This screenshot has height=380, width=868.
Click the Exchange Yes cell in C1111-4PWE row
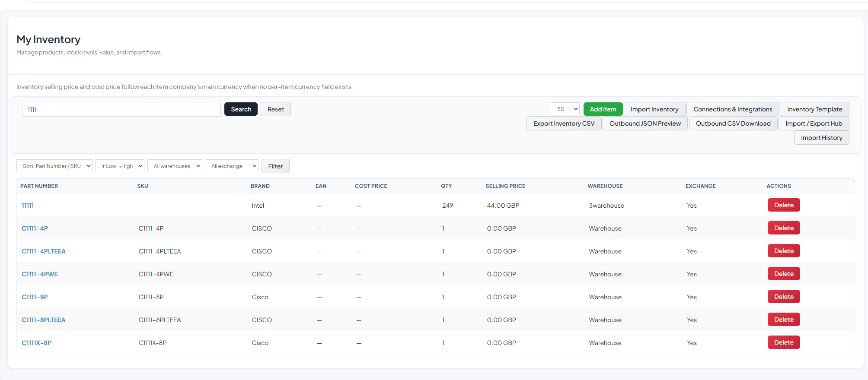pos(692,274)
